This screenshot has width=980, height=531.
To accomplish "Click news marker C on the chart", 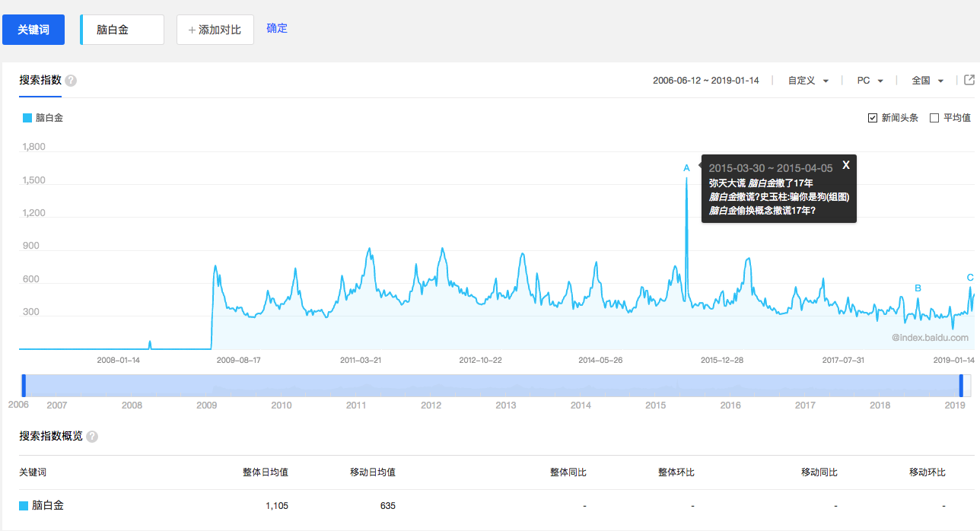I will [x=970, y=278].
